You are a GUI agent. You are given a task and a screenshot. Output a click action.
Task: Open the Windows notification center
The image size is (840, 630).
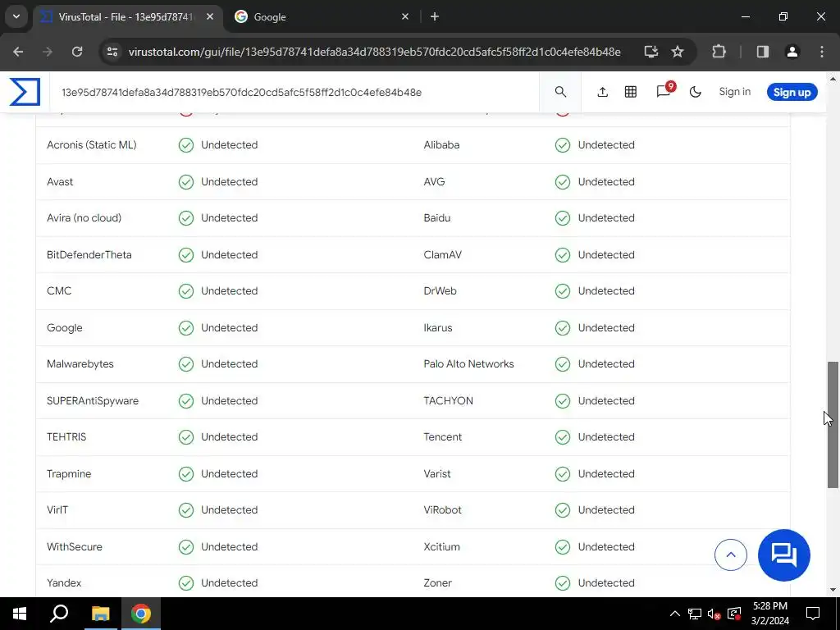click(813, 614)
